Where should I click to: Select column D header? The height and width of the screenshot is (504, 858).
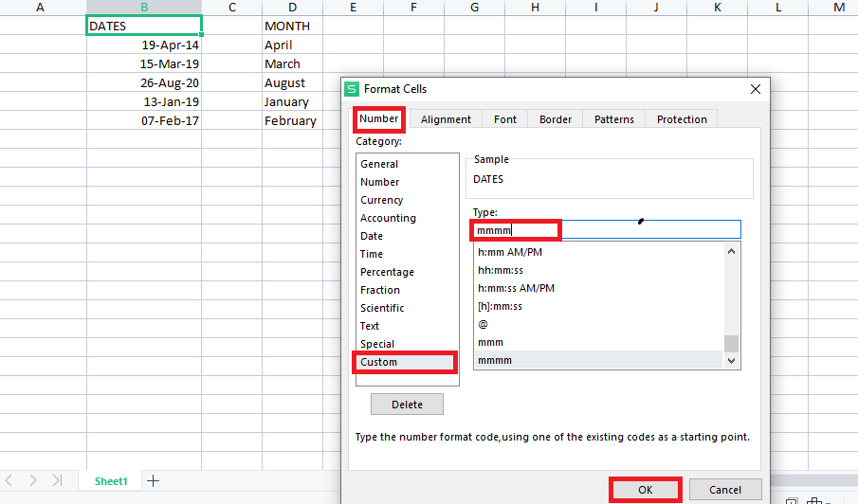coord(292,8)
